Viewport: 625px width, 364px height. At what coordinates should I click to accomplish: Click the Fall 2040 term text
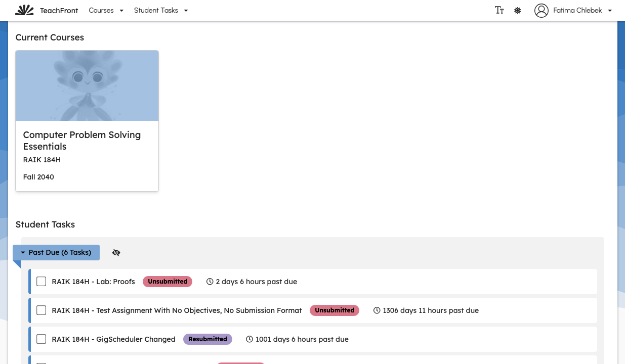38,177
